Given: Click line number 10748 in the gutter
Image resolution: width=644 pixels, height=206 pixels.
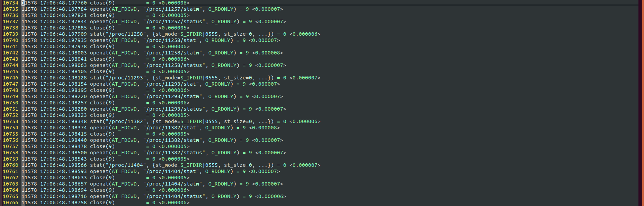Looking at the screenshot, I should (x=10, y=90).
